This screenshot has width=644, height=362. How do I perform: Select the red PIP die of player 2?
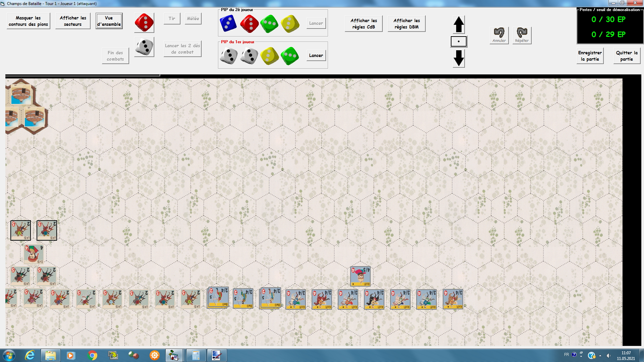click(249, 23)
